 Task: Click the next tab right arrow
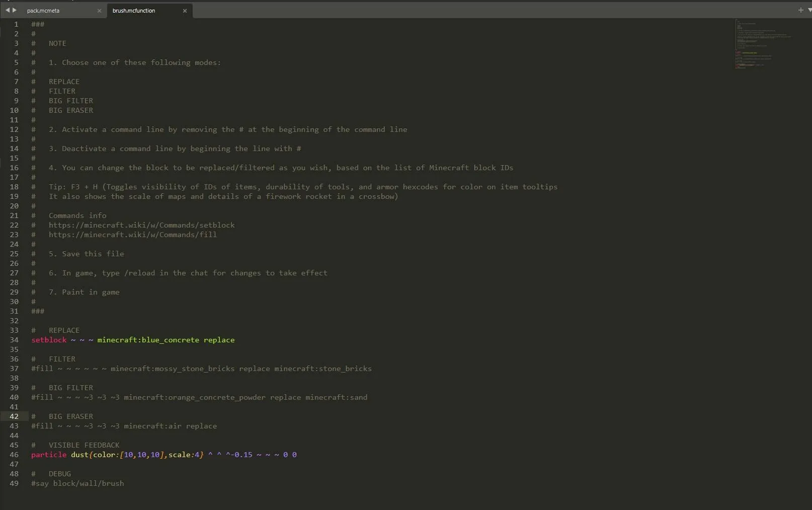point(15,10)
